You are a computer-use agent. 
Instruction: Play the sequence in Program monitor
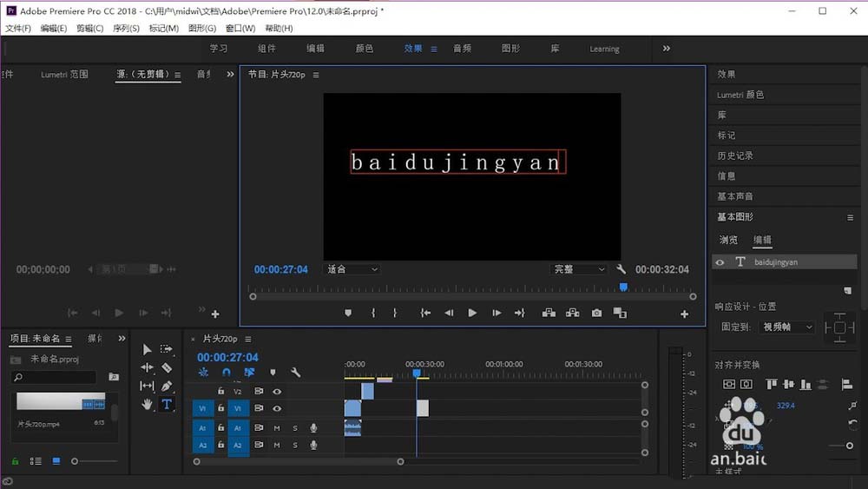tap(472, 313)
